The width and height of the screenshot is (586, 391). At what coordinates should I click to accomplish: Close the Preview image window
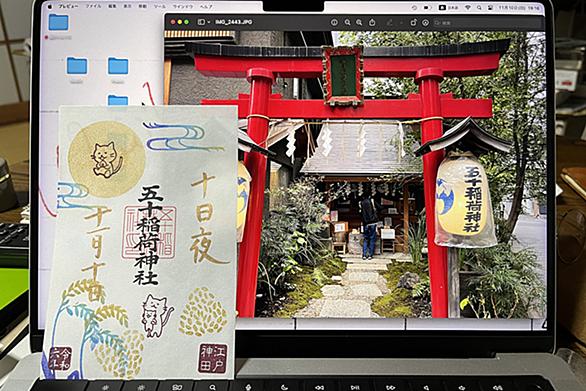click(x=173, y=22)
